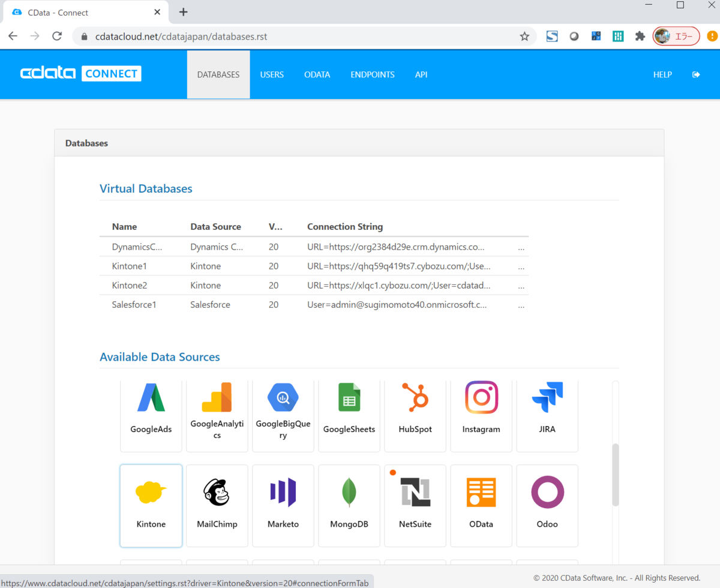Screen dimensions: 720x588
Task: Switch to the USERS tab
Action: click(272, 74)
